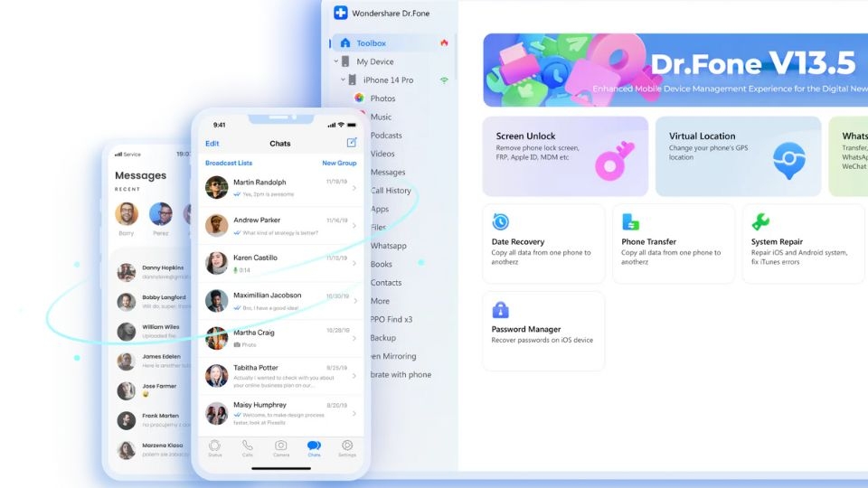Tap the New Group link
This screenshot has width=868, height=488.
pyautogui.click(x=339, y=163)
